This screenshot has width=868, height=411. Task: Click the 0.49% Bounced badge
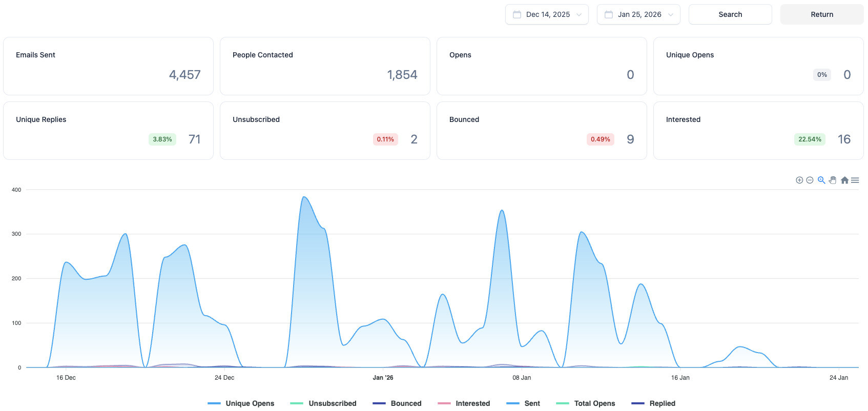coord(601,139)
